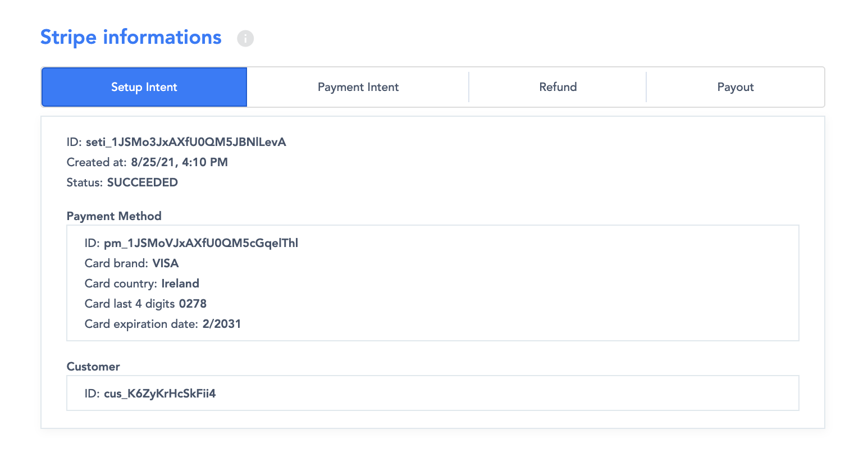The width and height of the screenshot is (868, 457).
Task: Click the payment method ID starting with pm_
Action: pyautogui.click(x=201, y=243)
